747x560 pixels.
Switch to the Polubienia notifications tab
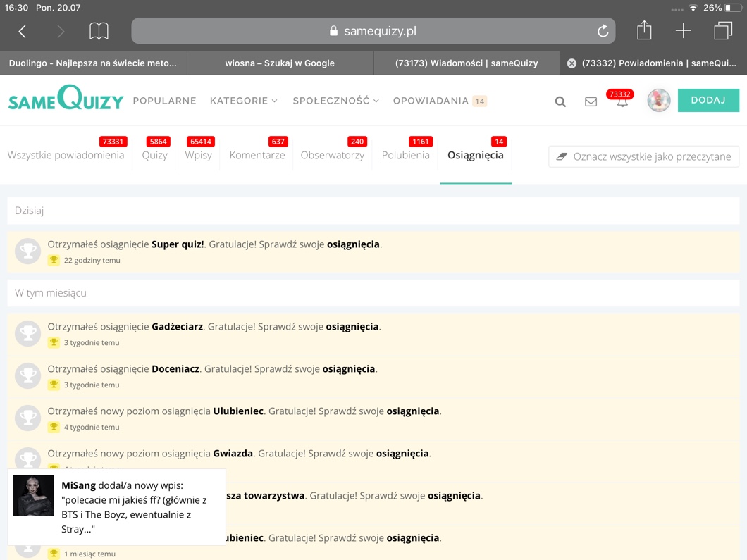tap(405, 155)
